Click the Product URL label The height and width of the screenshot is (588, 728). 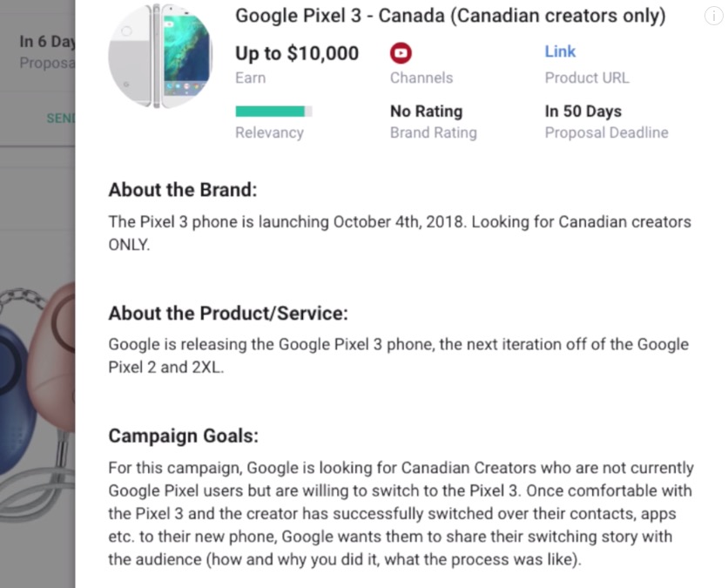pos(586,78)
